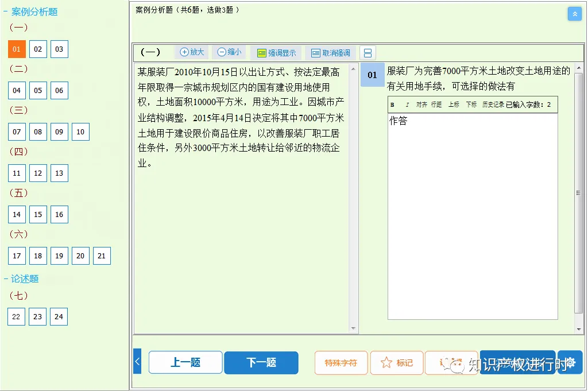The width and height of the screenshot is (588, 391).
Task: Click the italic (I) formatting icon
Action: pyautogui.click(x=408, y=104)
